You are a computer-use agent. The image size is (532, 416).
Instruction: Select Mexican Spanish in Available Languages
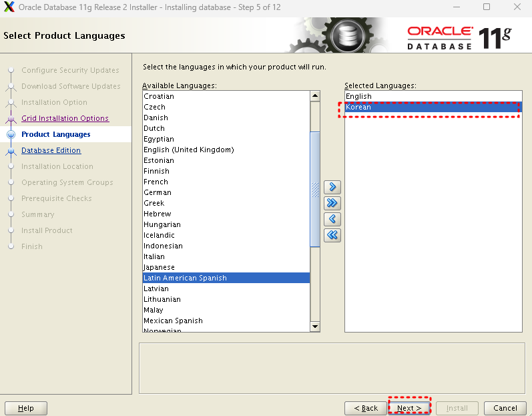coord(226,321)
